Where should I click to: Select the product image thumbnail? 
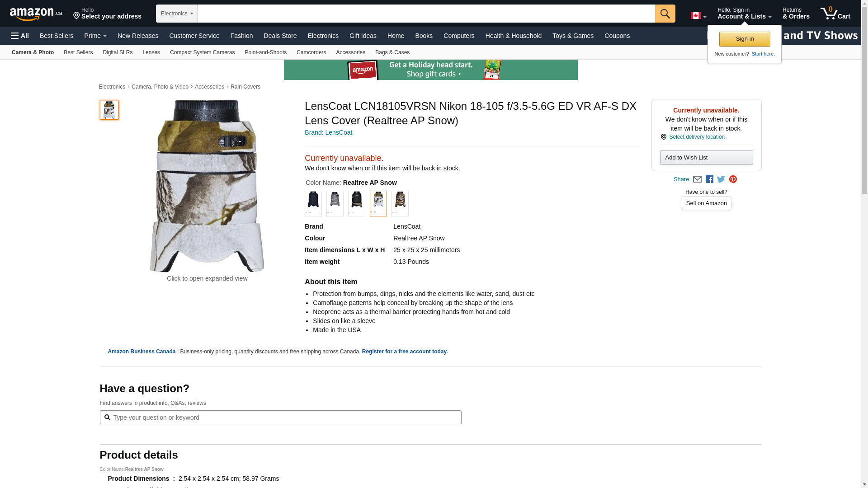pos(109,110)
